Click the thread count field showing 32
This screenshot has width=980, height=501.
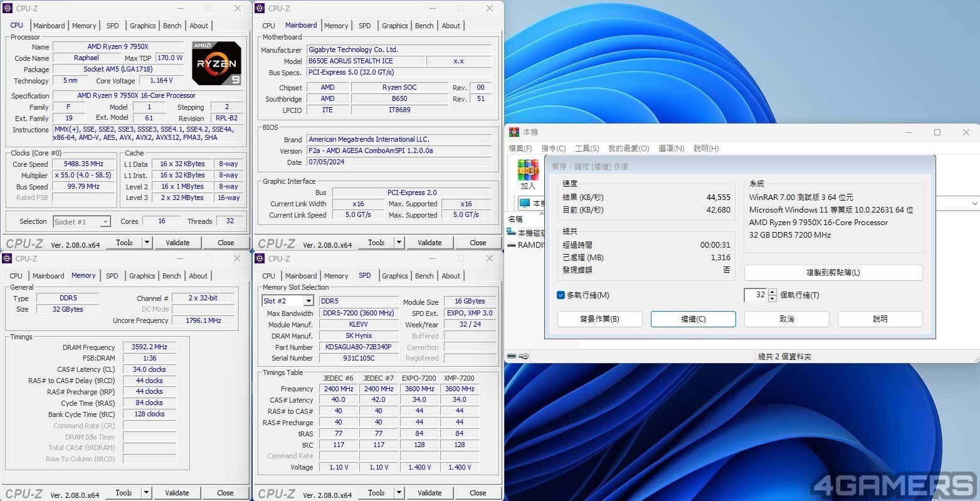[756, 295]
